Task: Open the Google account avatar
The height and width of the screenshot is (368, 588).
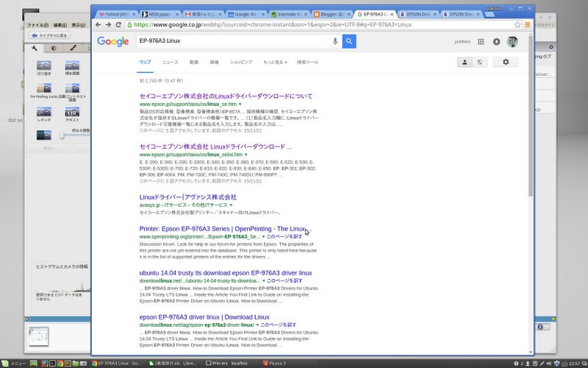Action: pyautogui.click(x=512, y=42)
